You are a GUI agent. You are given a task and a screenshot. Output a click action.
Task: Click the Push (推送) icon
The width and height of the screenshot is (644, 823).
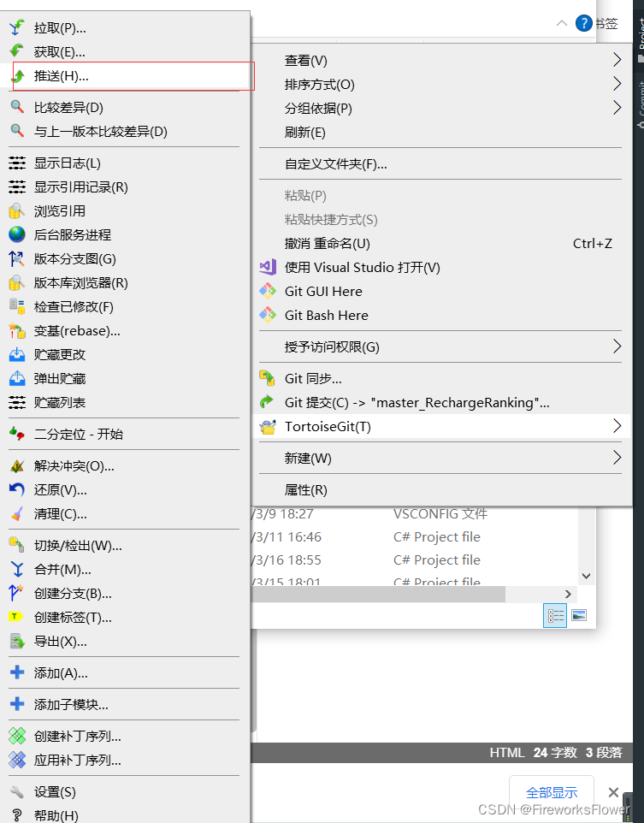pyautogui.click(x=18, y=76)
